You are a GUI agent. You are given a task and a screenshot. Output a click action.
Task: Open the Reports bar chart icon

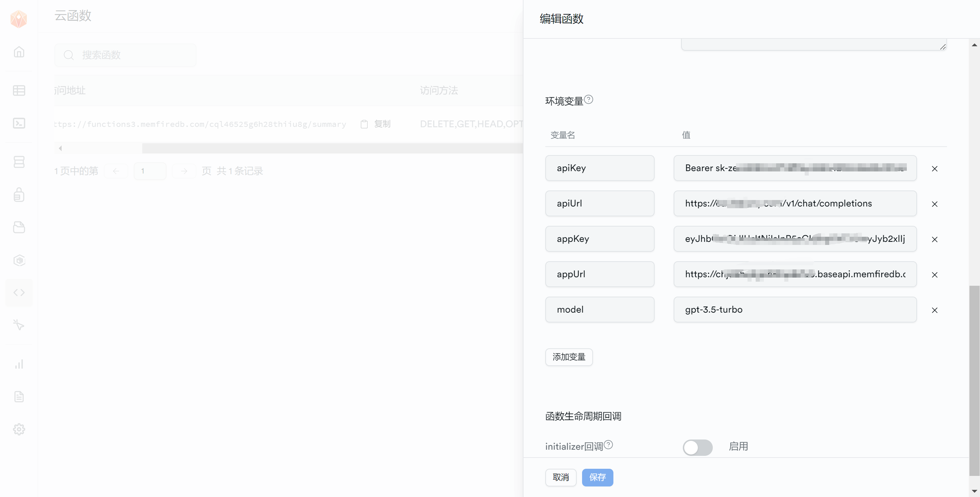pyautogui.click(x=19, y=364)
